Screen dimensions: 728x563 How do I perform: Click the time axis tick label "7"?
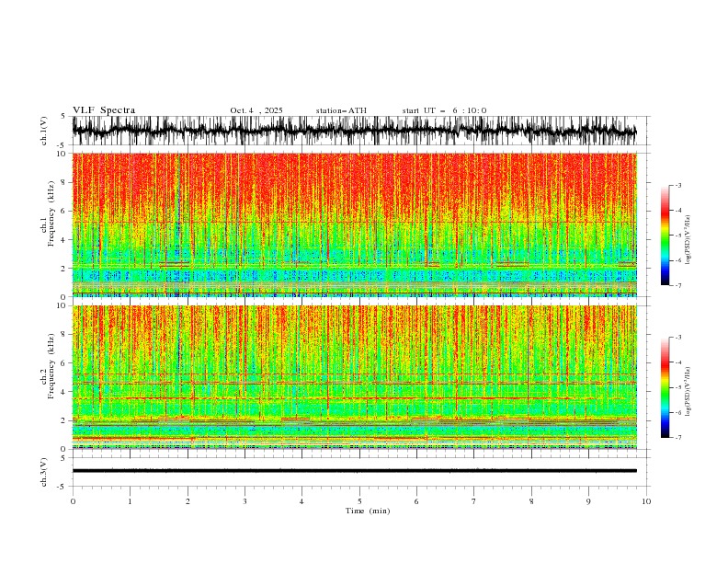[474, 501]
